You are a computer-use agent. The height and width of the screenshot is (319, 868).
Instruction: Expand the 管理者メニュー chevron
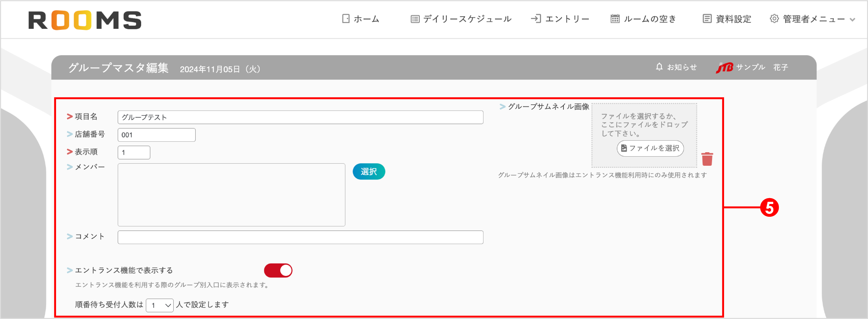852,20
